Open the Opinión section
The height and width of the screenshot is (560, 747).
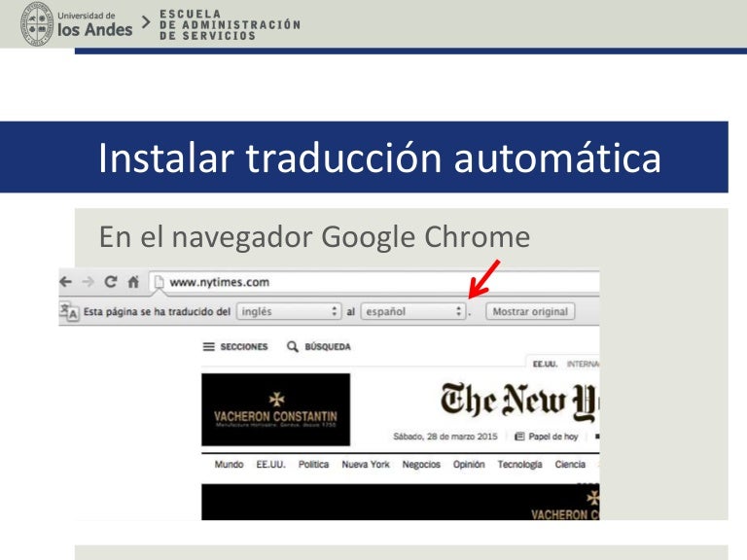click(469, 465)
